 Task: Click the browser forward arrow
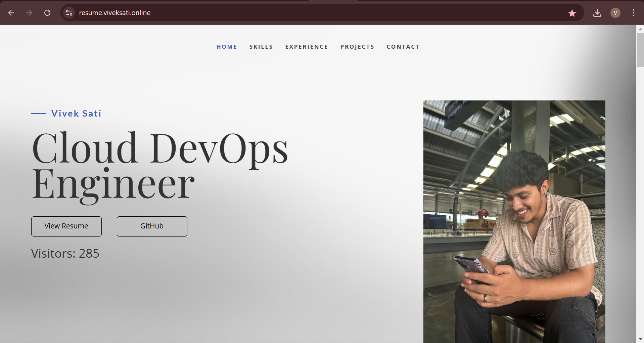(29, 13)
